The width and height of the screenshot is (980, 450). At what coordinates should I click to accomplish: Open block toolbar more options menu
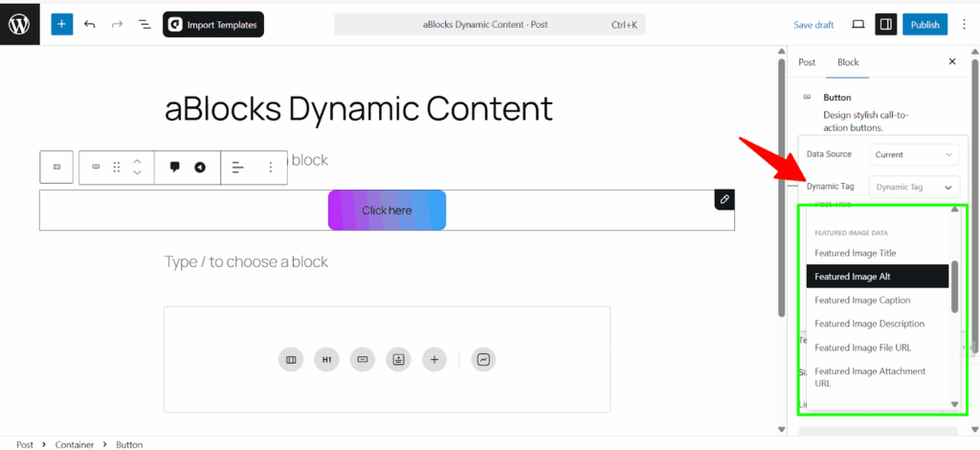point(271,167)
